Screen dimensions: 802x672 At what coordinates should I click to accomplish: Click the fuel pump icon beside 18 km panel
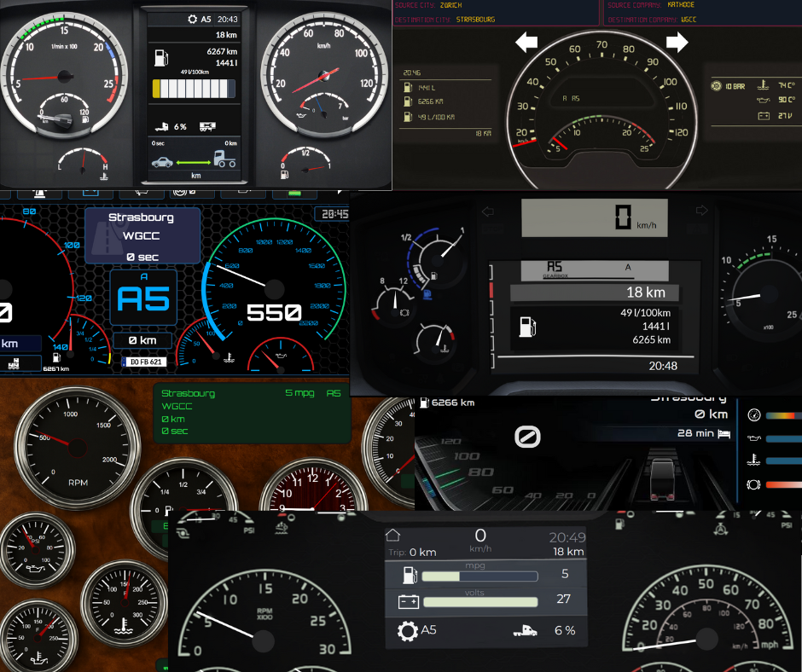tap(526, 326)
